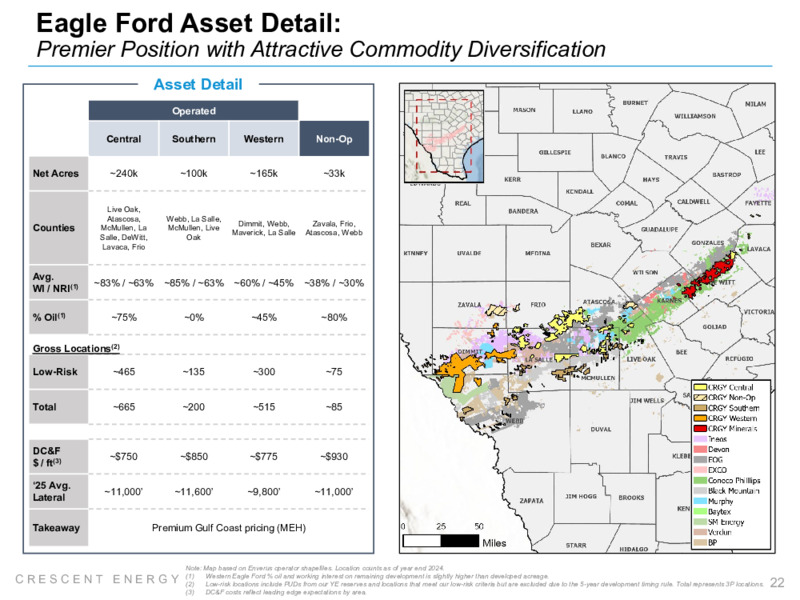The image size is (800, 600).
Task: Select the 'Western' column header
Action: 263,139
